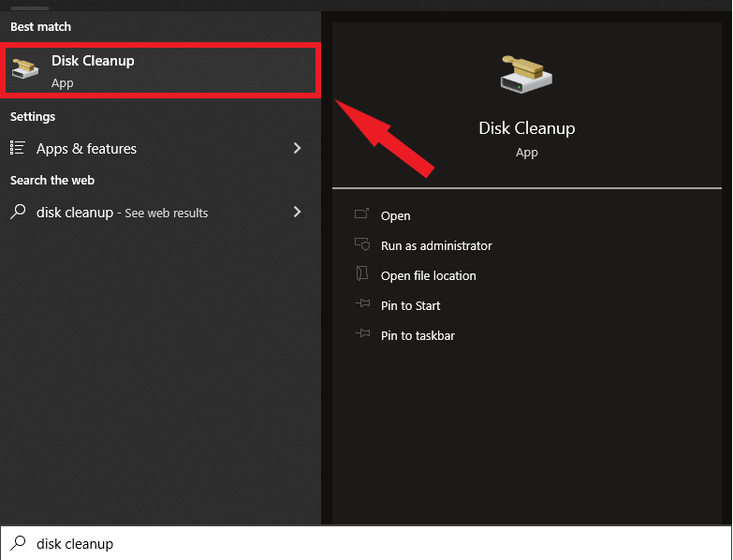
Task: Click the Disk Cleanup icon in Best match
Action: pos(25,69)
